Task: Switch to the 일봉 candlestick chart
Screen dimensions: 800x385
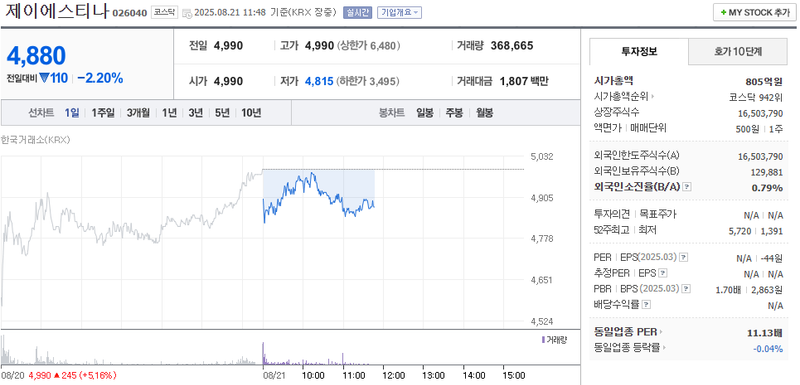Action: coord(424,113)
